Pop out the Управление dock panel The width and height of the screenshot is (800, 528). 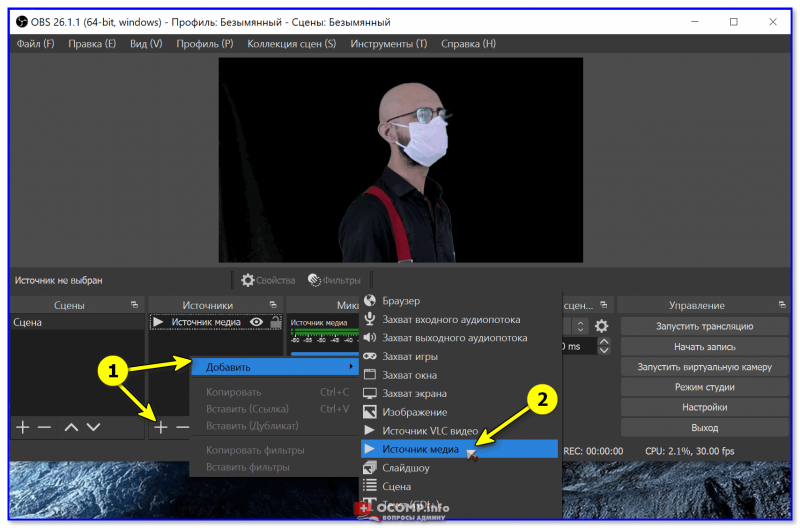(x=782, y=305)
